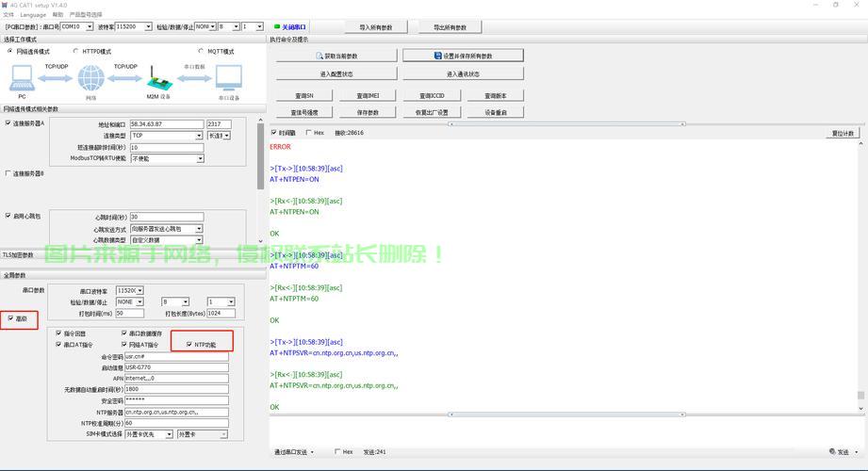
Task: Click 设置并保存所有参数 save button
Action: (x=462, y=57)
